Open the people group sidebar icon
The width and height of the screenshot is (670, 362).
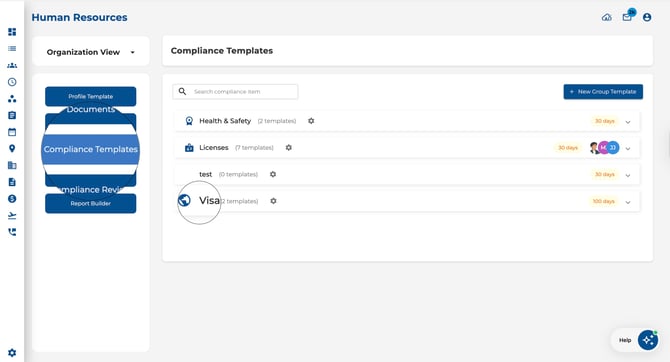(12, 65)
